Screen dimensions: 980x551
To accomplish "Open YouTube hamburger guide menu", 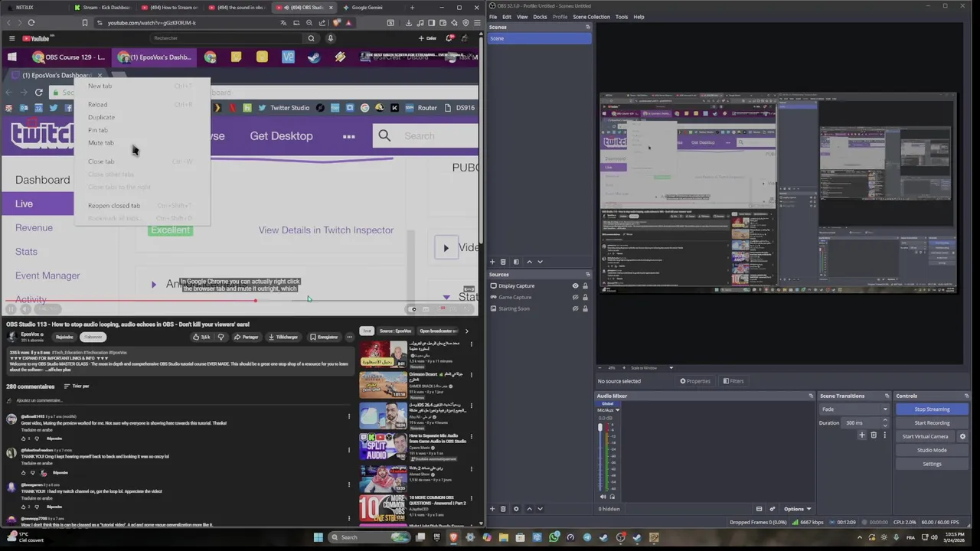I will pos(11,38).
